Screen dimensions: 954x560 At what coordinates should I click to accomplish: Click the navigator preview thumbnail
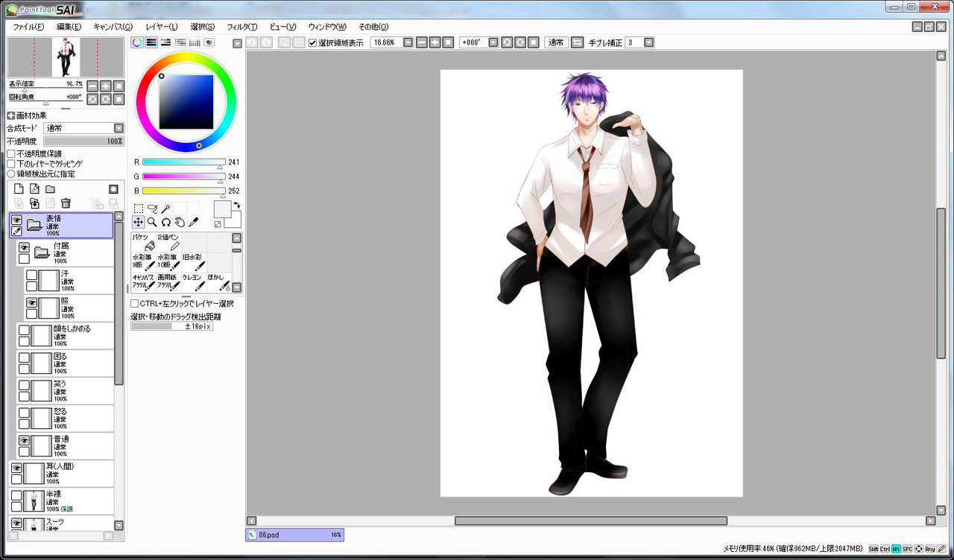coord(66,57)
